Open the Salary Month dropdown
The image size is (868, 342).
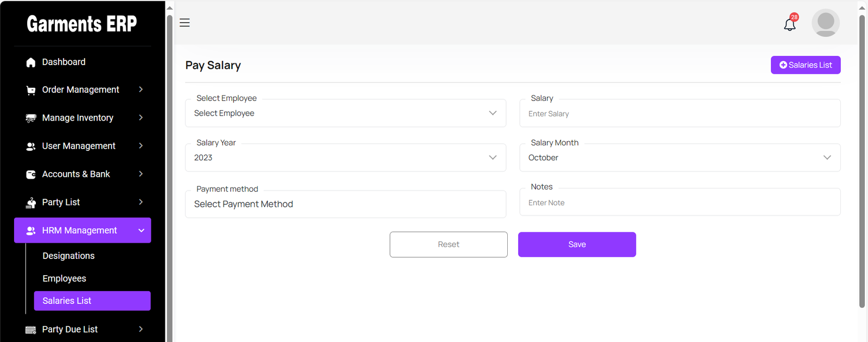point(679,158)
